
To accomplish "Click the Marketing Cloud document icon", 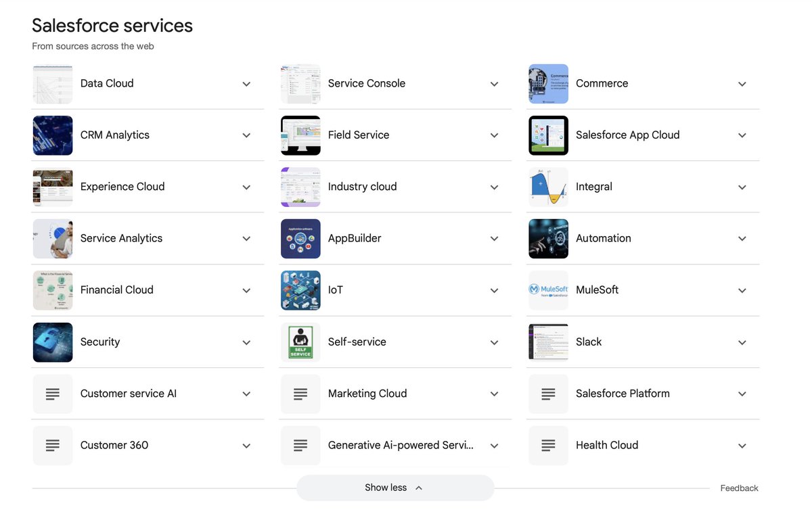I will pyautogui.click(x=300, y=394).
